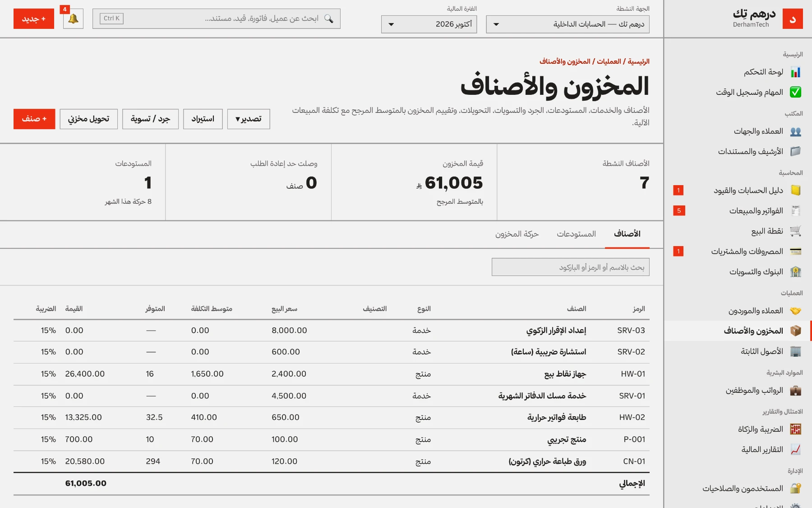This screenshot has height=508, width=812.
Task: Switch to the الأصناف tab
Action: [627, 234]
